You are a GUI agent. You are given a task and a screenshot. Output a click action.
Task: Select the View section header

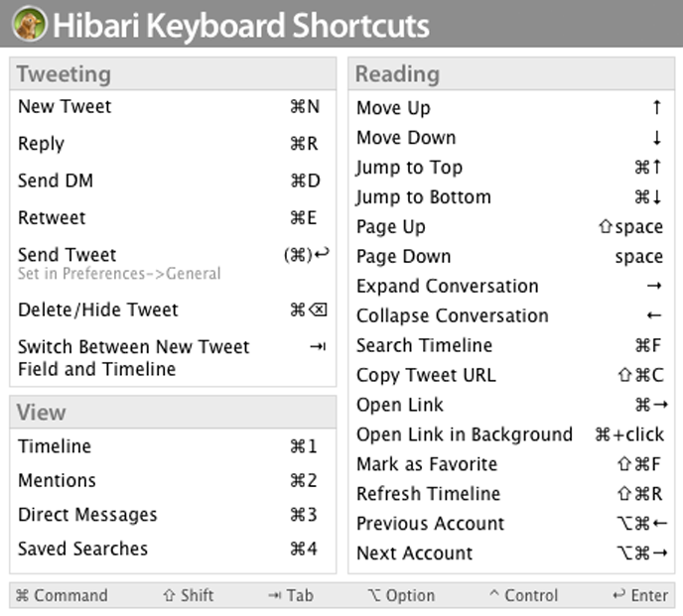[x=42, y=413]
